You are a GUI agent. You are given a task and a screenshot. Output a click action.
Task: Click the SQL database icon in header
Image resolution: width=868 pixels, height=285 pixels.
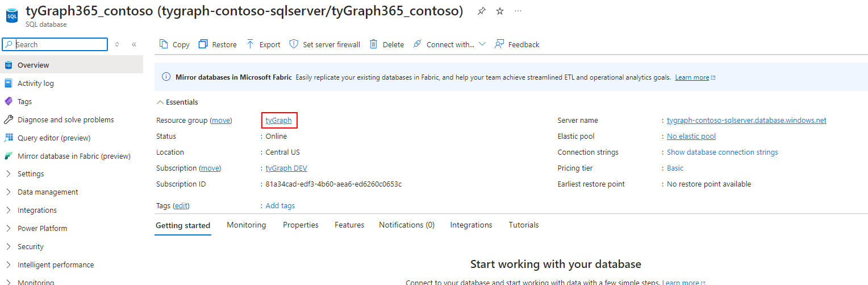click(12, 16)
